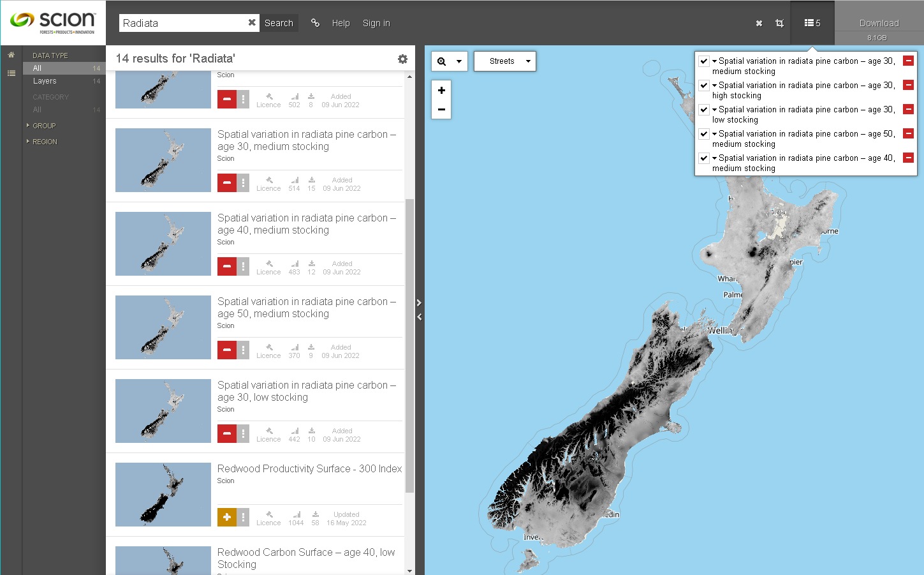Open thumbnail for age 50 medium stocking
924x575 pixels.
point(163,327)
